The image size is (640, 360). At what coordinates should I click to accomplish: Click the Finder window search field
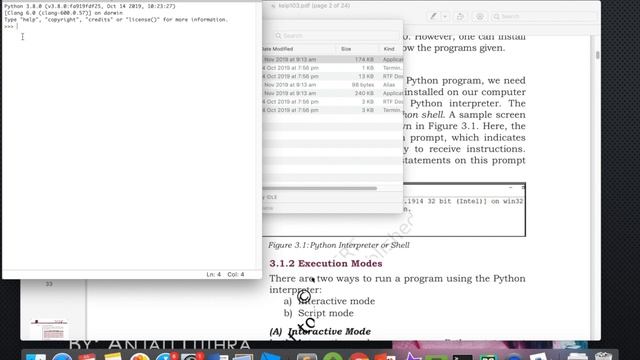point(336,36)
